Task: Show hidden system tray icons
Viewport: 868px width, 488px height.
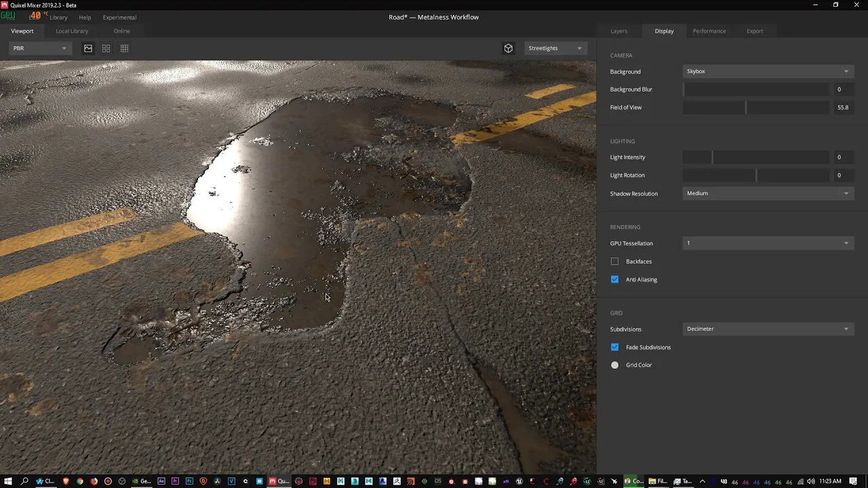Action: [703, 481]
